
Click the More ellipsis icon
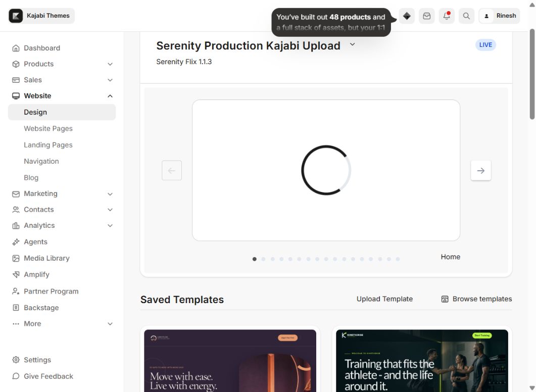(x=16, y=324)
